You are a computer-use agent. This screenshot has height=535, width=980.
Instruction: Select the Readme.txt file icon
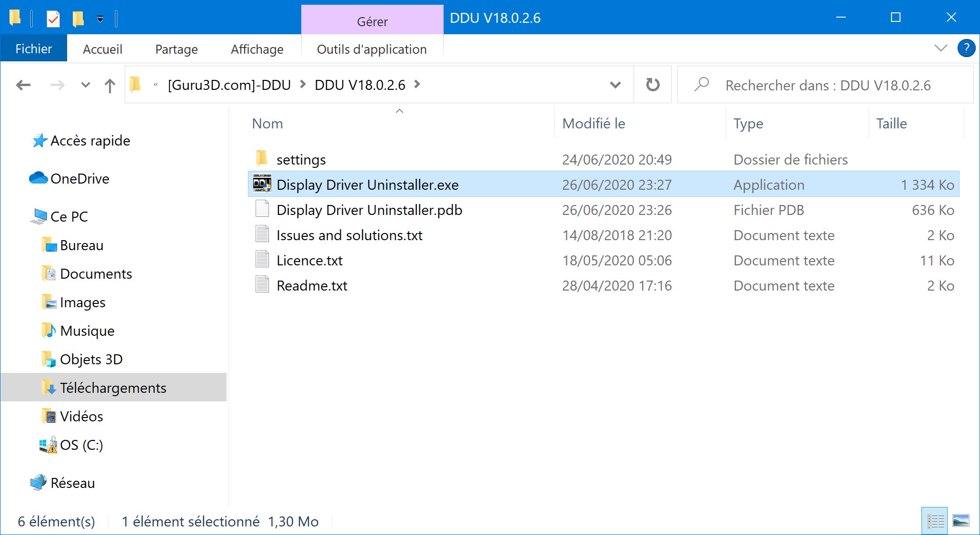click(x=262, y=285)
